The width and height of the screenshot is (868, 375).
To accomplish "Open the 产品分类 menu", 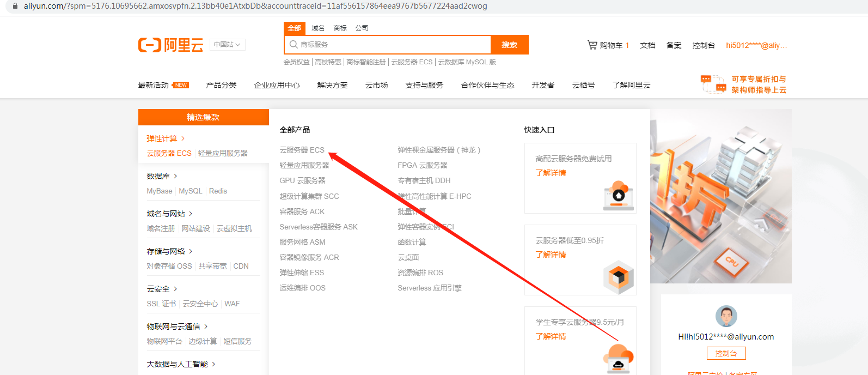I will tap(221, 85).
